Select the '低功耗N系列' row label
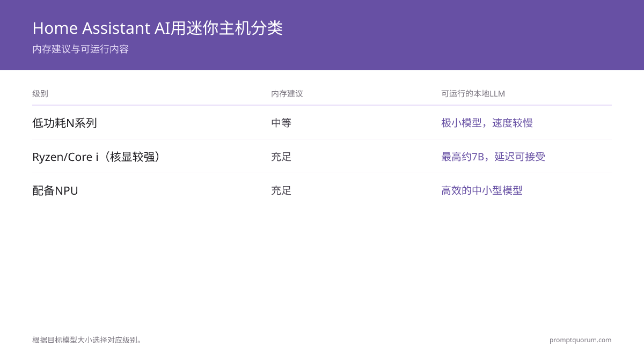 64,123
